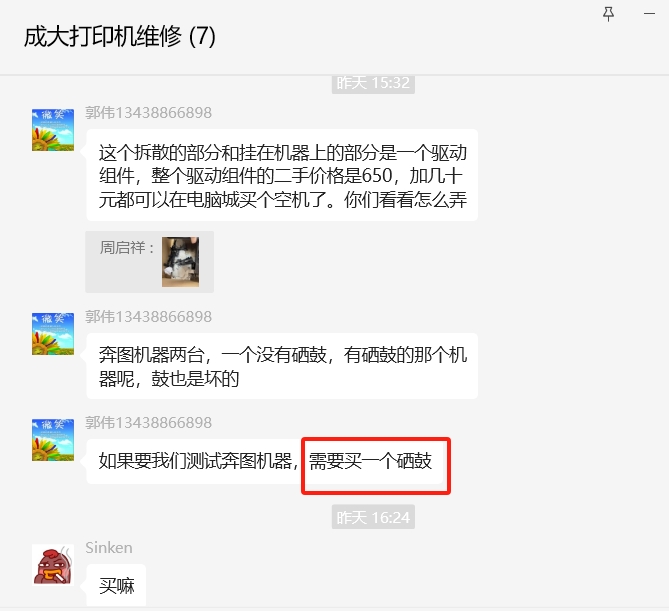
Task: Open Sinken's rooster avatar
Action: (53, 564)
